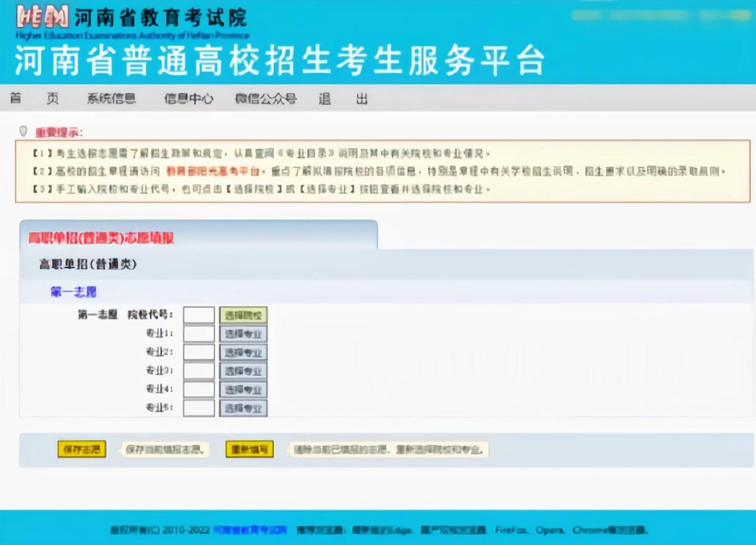Viewport: 756px width, 545px height.
Task: Click the 专业4 code input box
Action: point(199,389)
